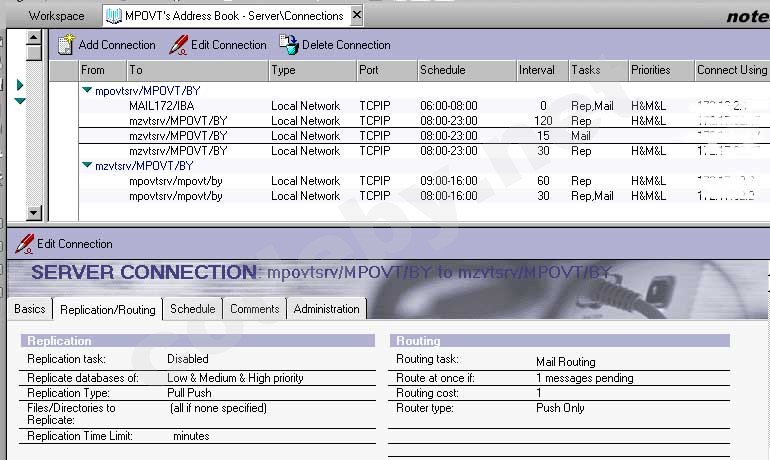Viewport: 770px width, 460px height.
Task: Open the Basics tab
Action: pos(29,310)
